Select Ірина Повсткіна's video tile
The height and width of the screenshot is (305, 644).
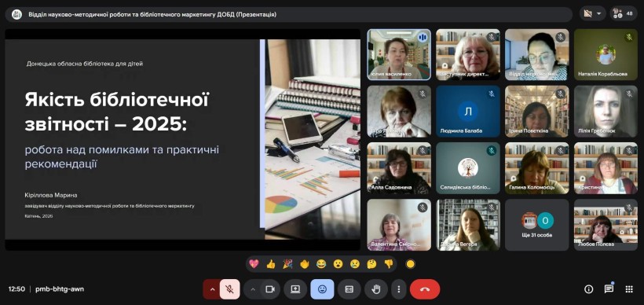537,111
